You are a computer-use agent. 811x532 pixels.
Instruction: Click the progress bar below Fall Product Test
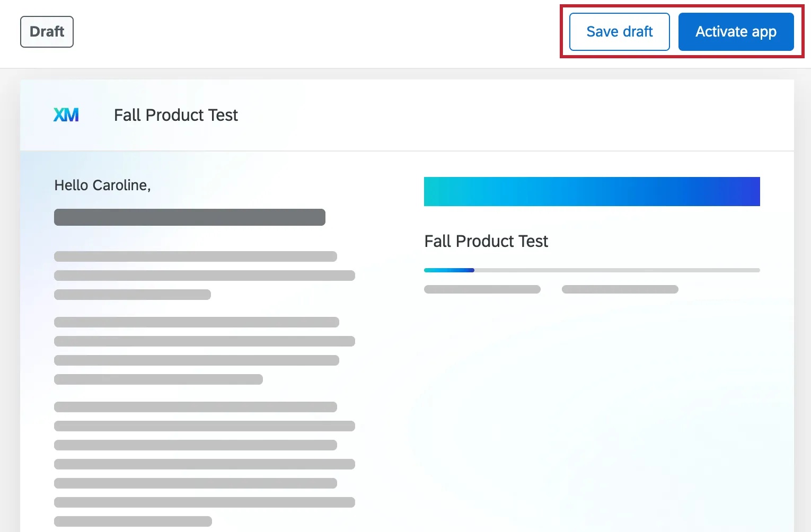pos(592,270)
